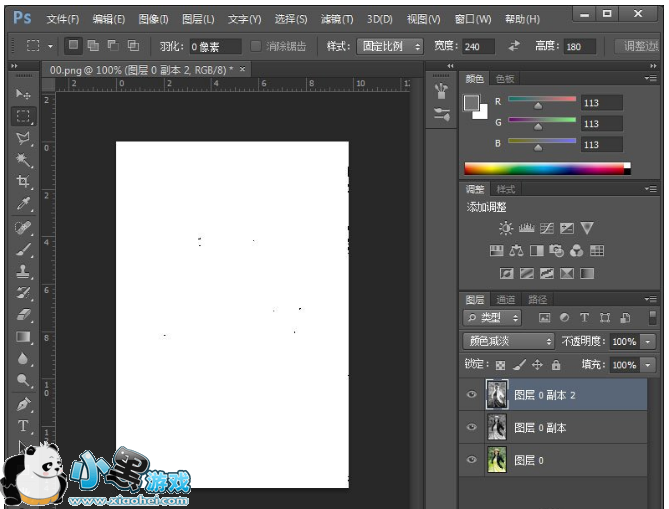Select the Move tool
This screenshot has width=669, height=509.
[x=23, y=94]
